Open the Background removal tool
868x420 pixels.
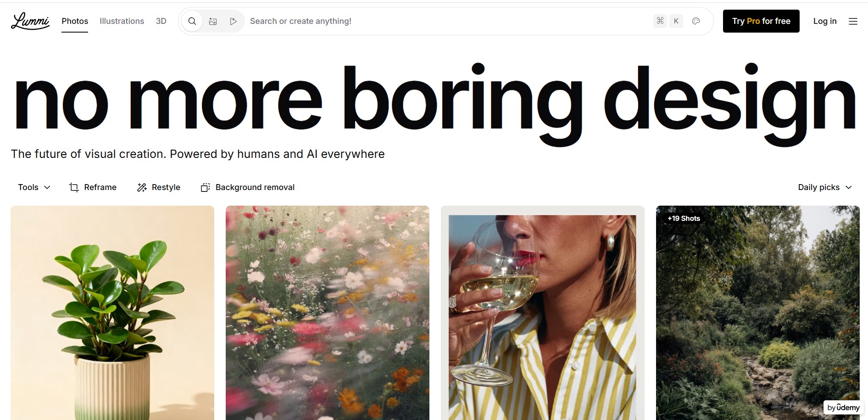click(248, 187)
